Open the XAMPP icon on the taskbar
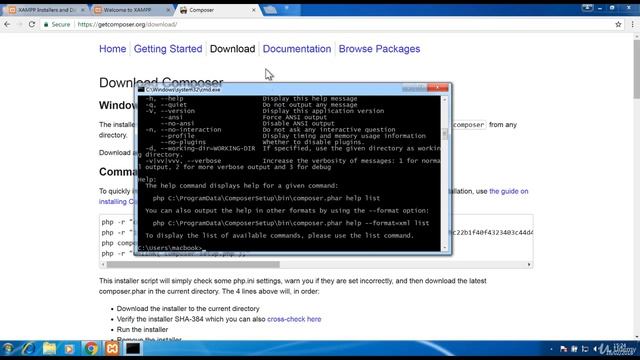This screenshot has height=360, width=640. point(112,349)
